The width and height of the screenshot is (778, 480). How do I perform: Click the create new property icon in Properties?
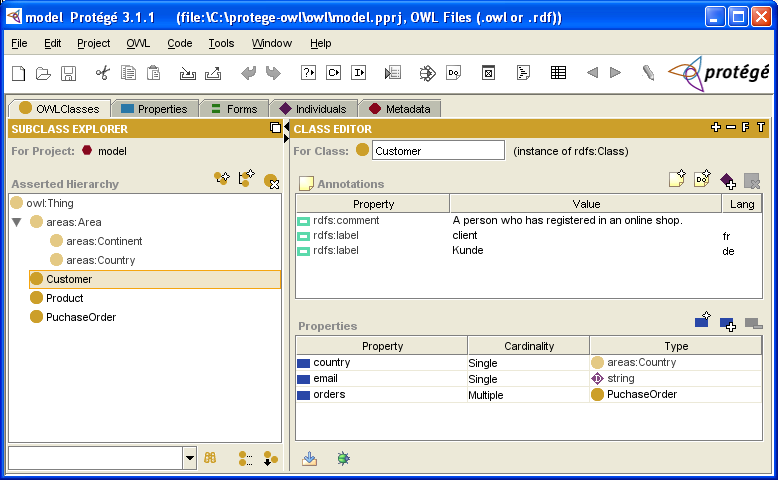[x=703, y=321]
